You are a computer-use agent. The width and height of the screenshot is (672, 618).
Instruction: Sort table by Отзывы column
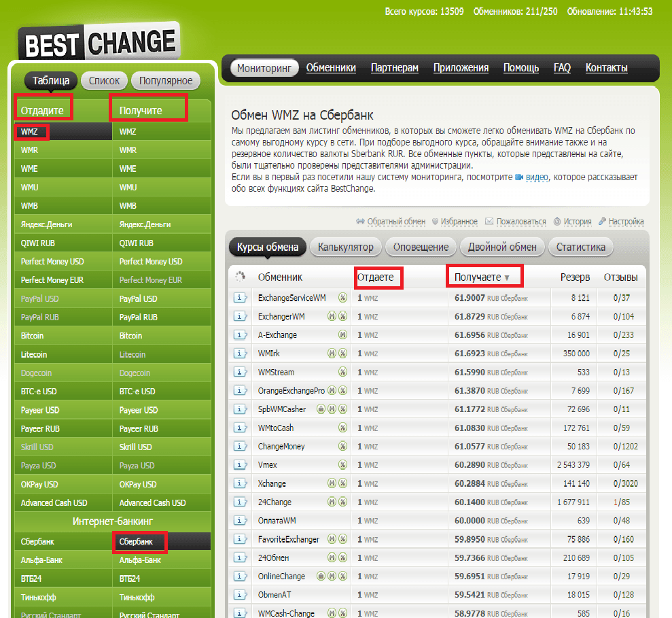point(620,277)
